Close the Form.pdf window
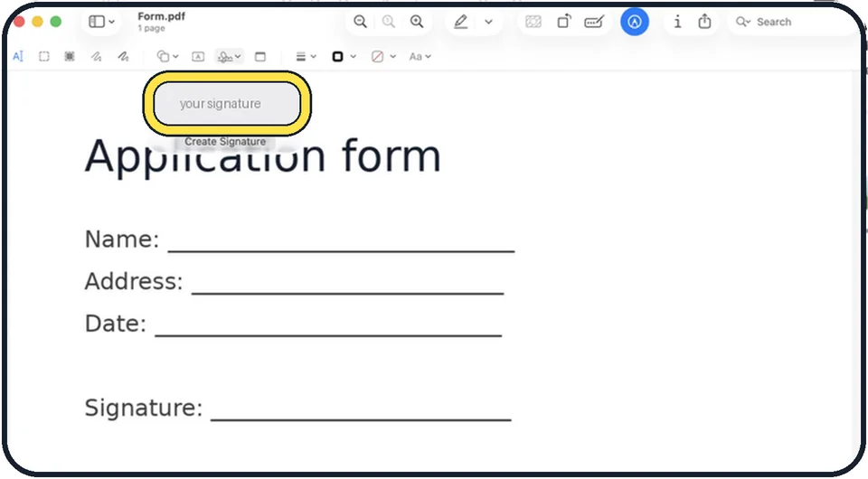This screenshot has height=479, width=868. 19,22
